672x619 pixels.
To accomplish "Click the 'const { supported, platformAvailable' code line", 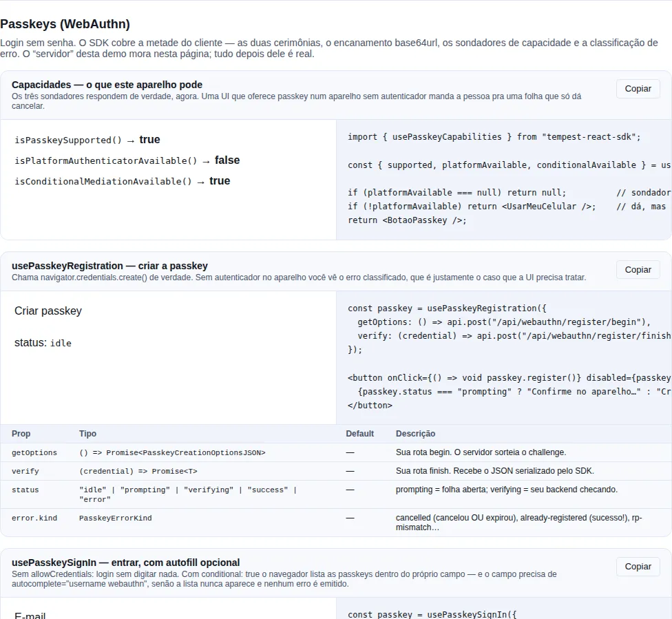I will coord(509,165).
